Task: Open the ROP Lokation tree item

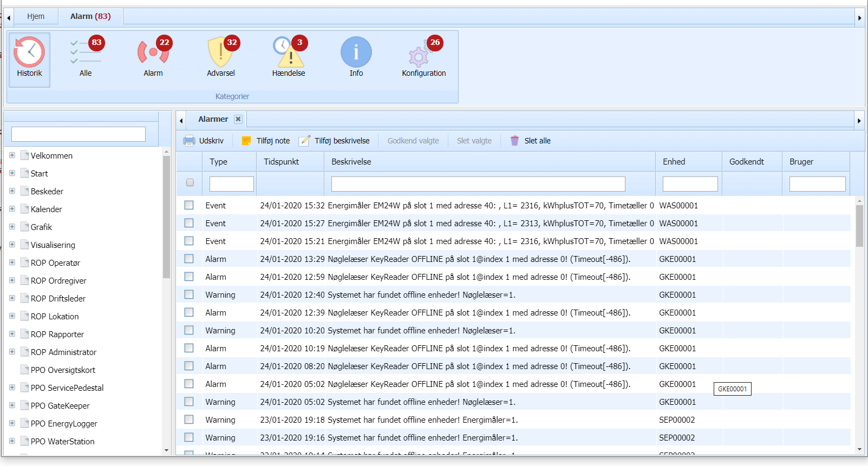Action: point(55,316)
